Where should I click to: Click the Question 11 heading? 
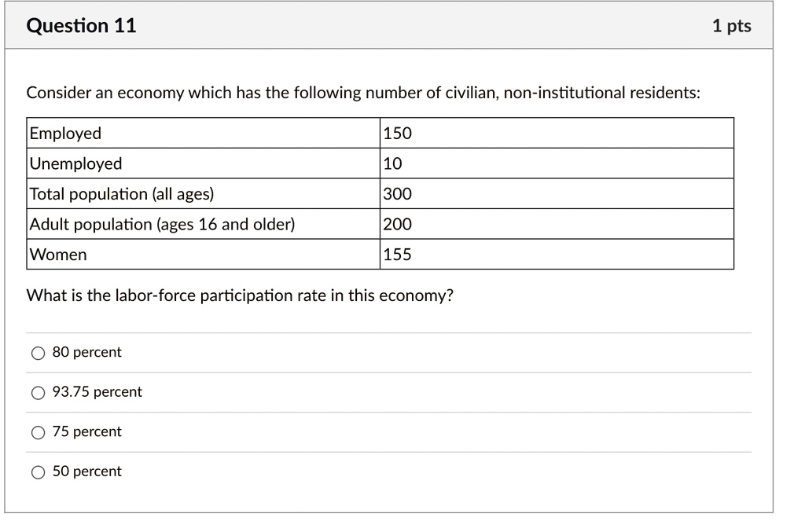81,26
